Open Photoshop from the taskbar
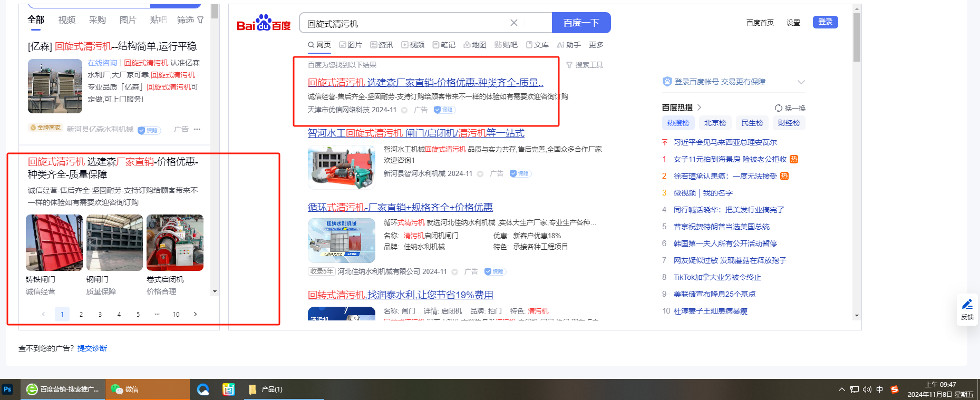The height and width of the screenshot is (400, 980). click(x=7, y=389)
